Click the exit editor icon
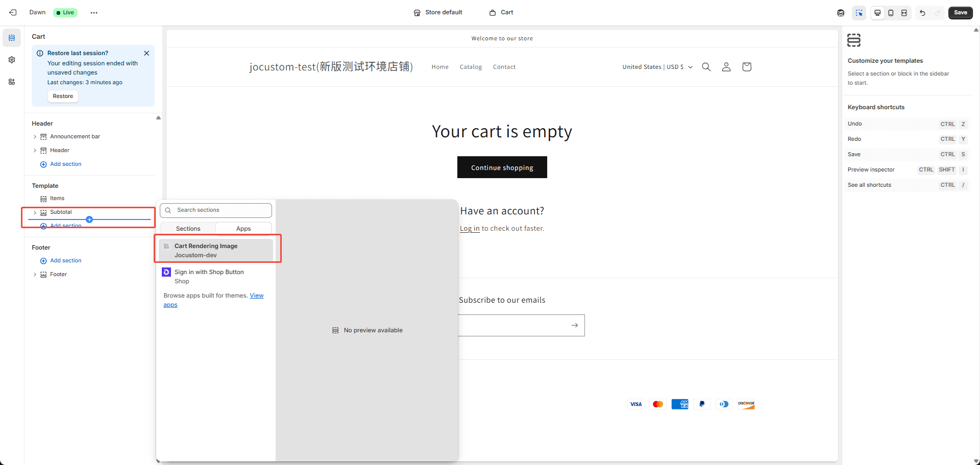Image resolution: width=980 pixels, height=465 pixels. pyautogui.click(x=13, y=12)
